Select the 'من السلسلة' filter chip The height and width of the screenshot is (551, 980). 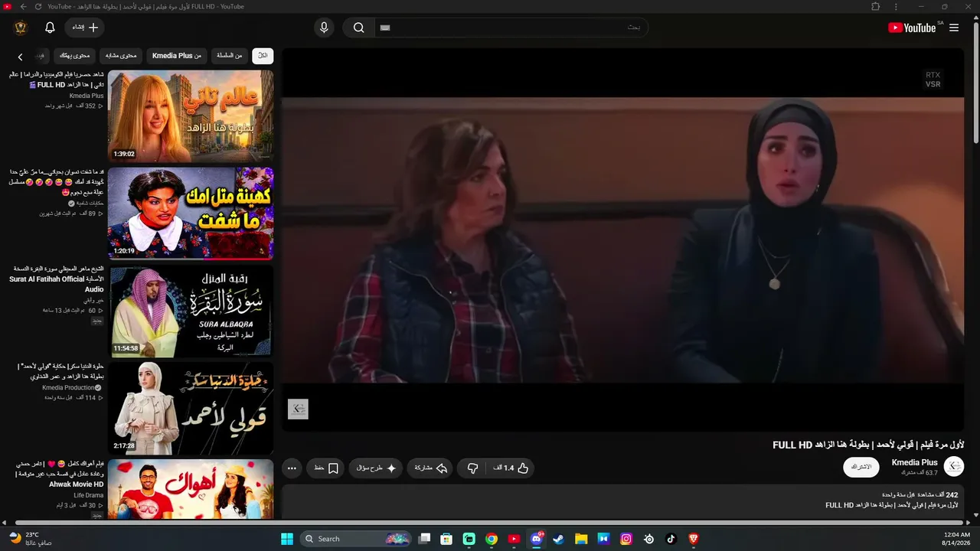(229, 55)
